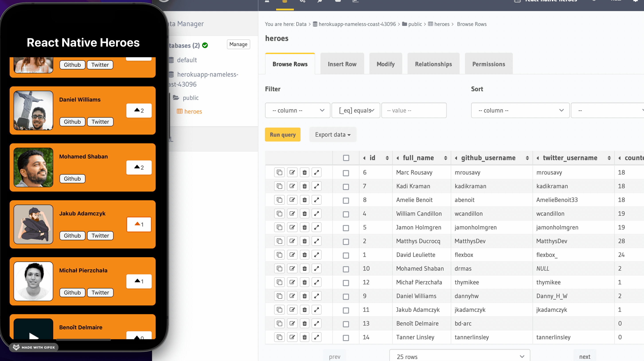Sort by the id column arrows
Viewport: 644px width, 361px height.
tap(387, 158)
